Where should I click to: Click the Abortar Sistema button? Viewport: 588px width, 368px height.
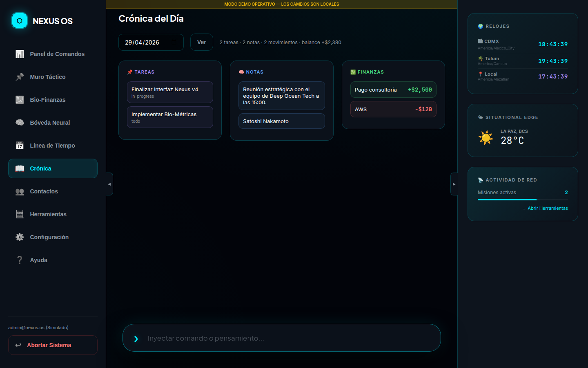point(53,345)
